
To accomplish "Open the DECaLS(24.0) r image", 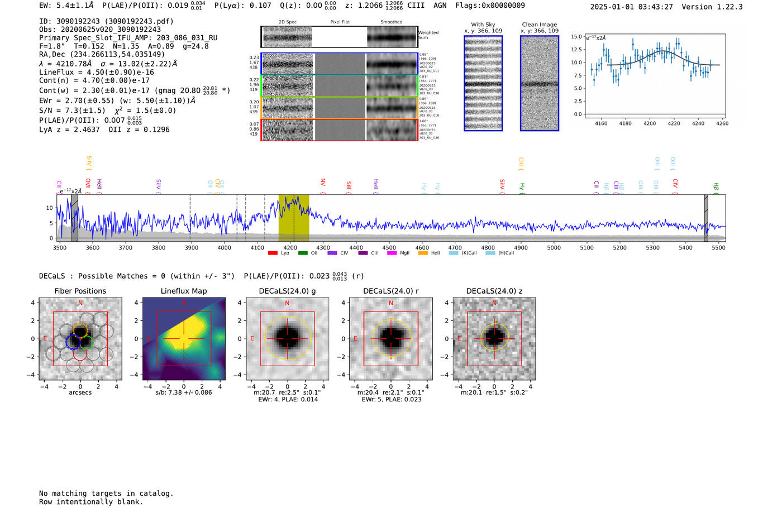I will [x=391, y=338].
